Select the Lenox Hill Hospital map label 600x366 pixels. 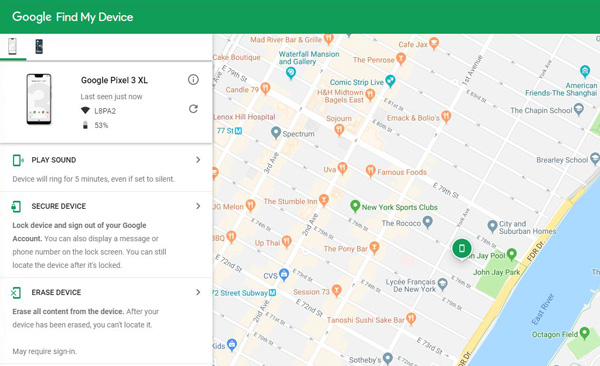(245, 117)
